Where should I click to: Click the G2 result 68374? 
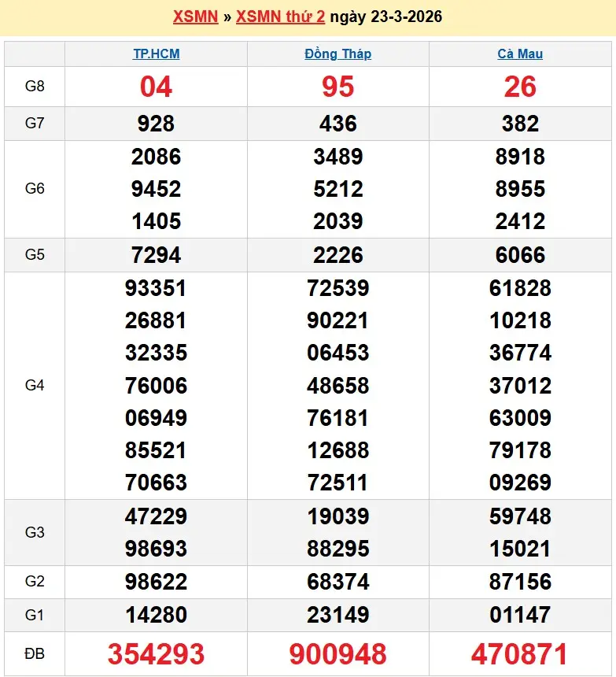click(338, 582)
